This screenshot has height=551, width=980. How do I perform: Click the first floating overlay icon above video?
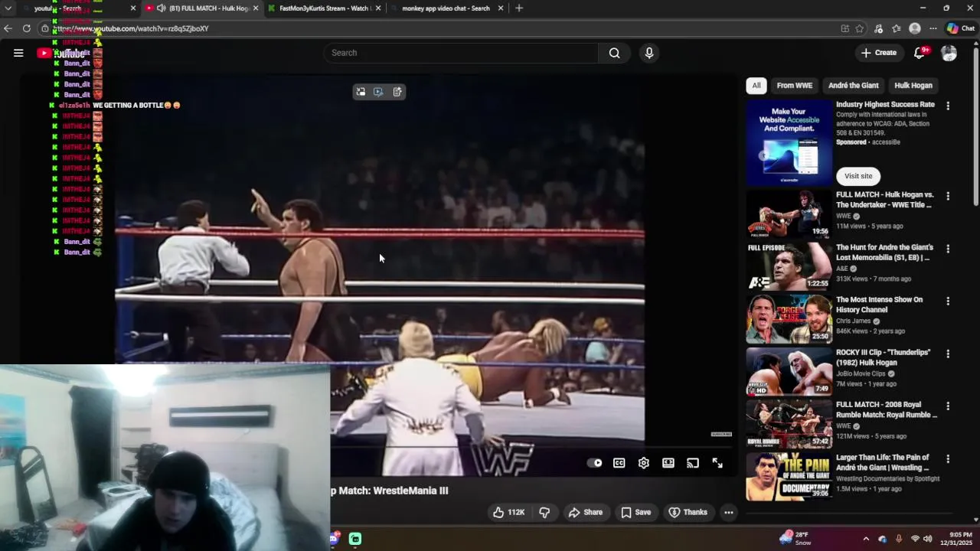361,92
